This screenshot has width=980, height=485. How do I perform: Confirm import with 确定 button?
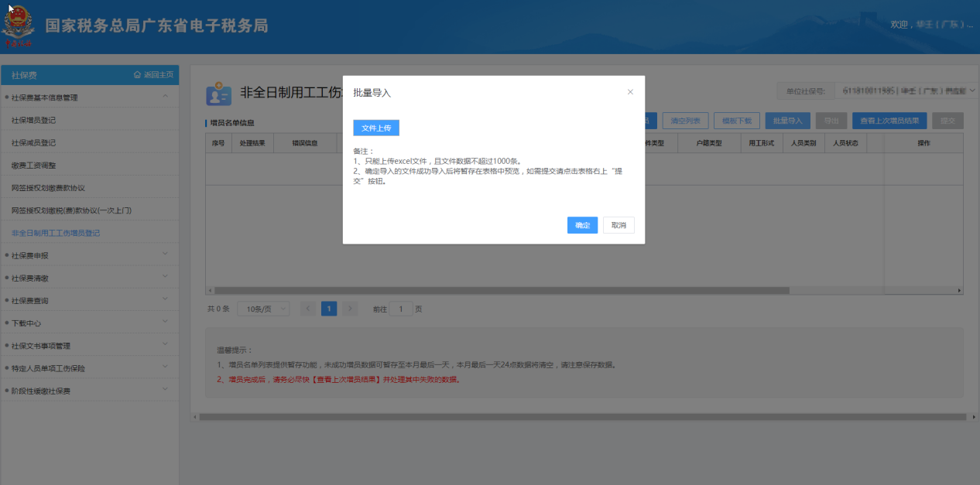click(x=582, y=225)
